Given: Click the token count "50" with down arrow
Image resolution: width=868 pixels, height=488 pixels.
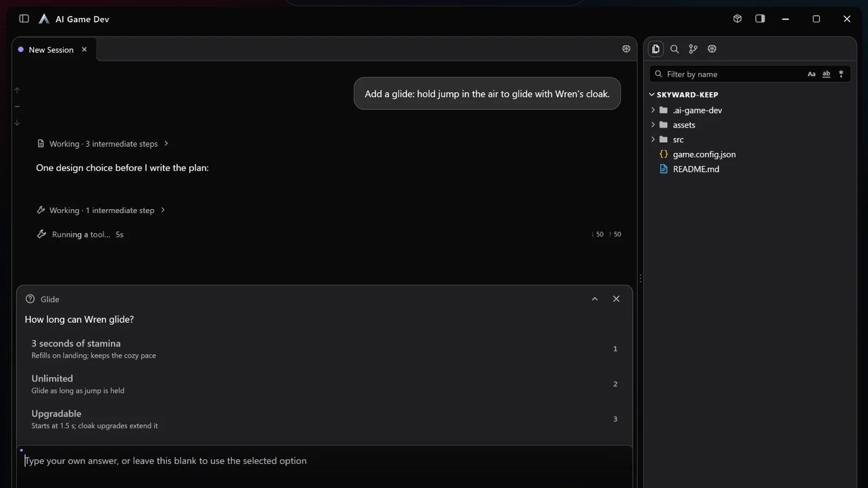Looking at the screenshot, I should pos(597,234).
